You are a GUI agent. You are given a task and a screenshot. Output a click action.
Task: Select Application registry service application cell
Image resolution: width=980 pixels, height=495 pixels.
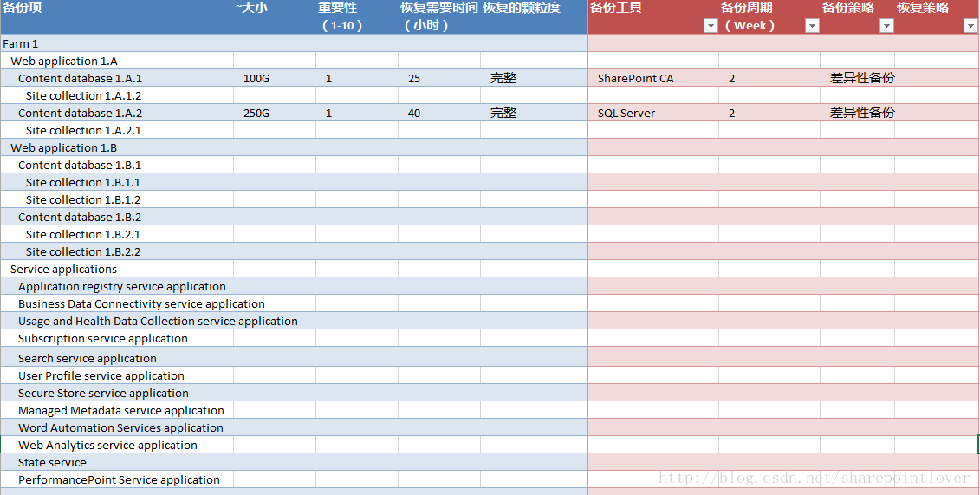tap(117, 286)
